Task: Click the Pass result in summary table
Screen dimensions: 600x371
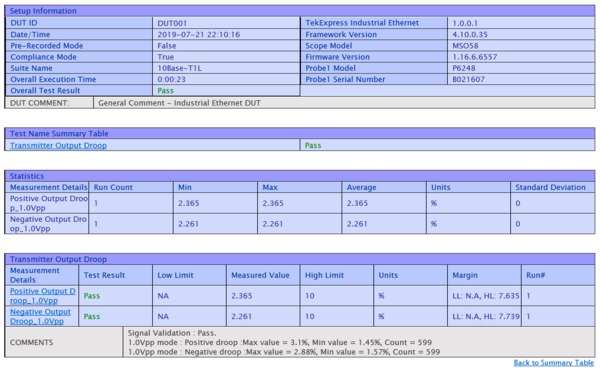Action: (x=313, y=145)
